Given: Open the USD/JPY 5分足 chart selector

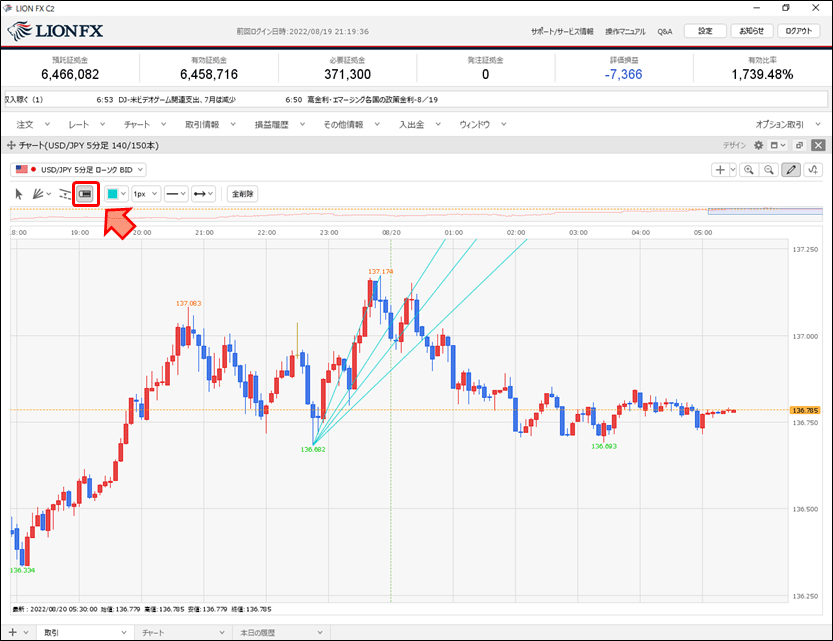Looking at the screenshot, I should point(78,169).
